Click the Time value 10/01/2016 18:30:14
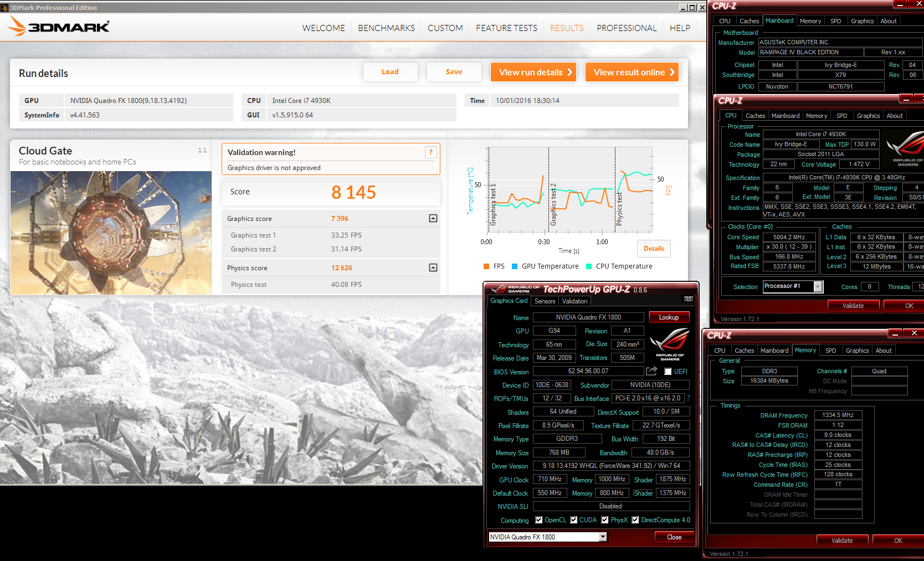Image resolution: width=924 pixels, height=561 pixels. pos(527,101)
